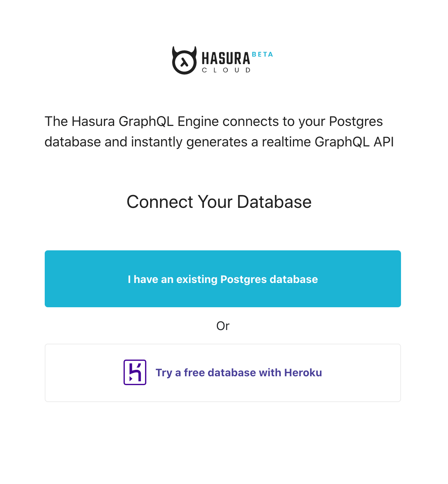Click the word "Try" in Heroku button
The image size is (448, 484).
(x=164, y=372)
